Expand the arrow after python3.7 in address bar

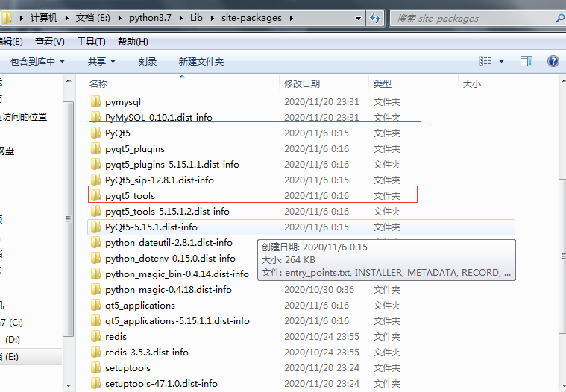(x=180, y=18)
